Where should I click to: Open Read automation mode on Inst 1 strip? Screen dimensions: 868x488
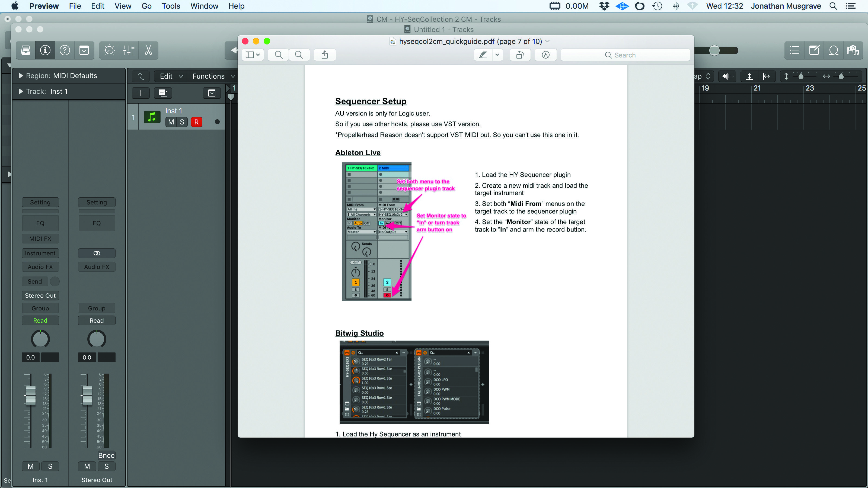pyautogui.click(x=40, y=321)
